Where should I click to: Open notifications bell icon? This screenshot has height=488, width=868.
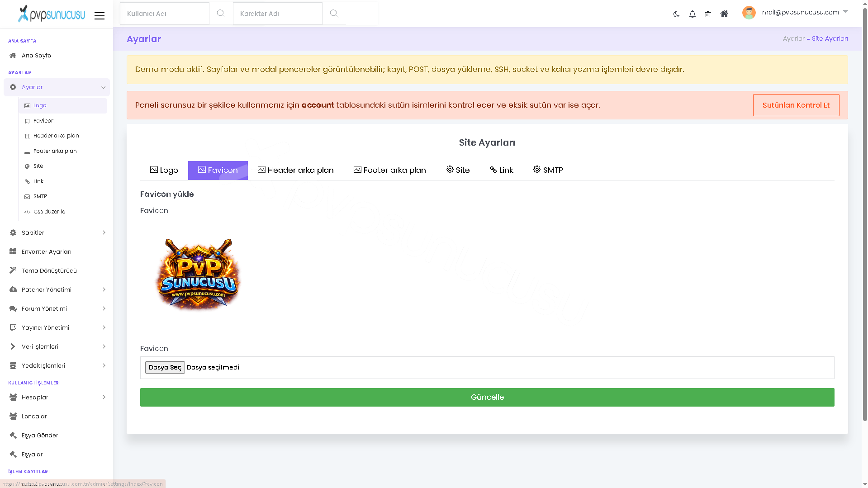point(692,14)
